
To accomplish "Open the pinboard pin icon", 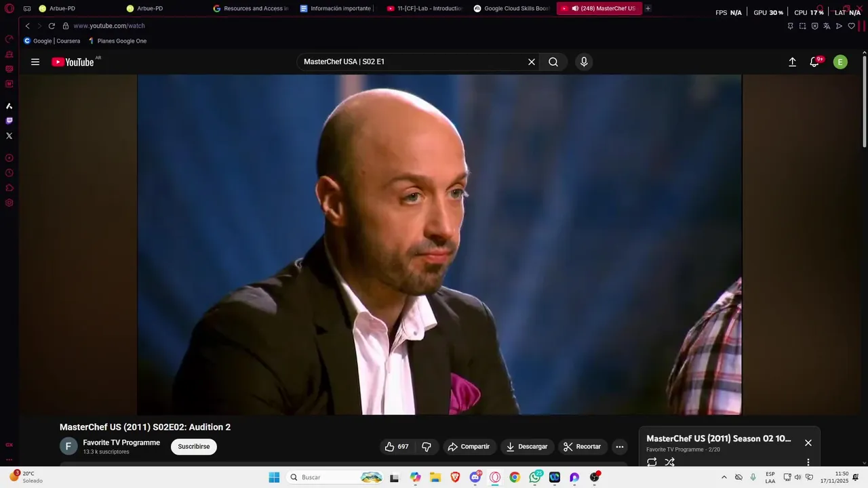I will click(790, 26).
